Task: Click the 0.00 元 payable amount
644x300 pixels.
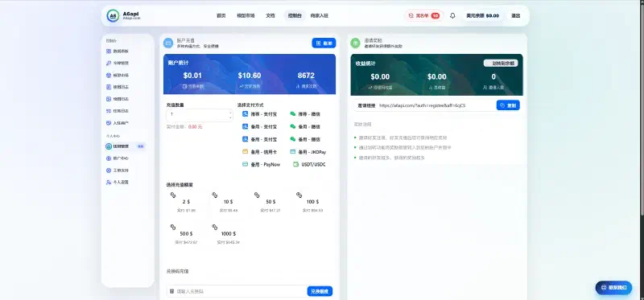Action: coord(195,127)
